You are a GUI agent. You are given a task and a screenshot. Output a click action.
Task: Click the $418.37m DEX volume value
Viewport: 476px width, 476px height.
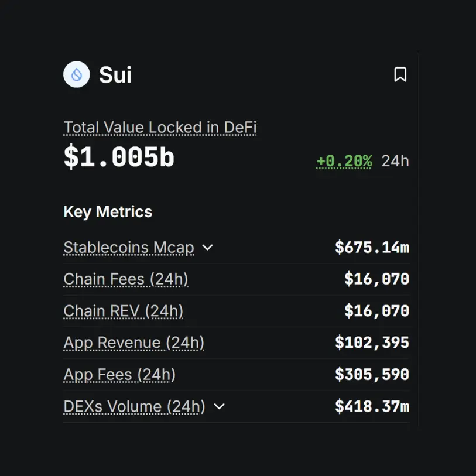click(x=372, y=406)
